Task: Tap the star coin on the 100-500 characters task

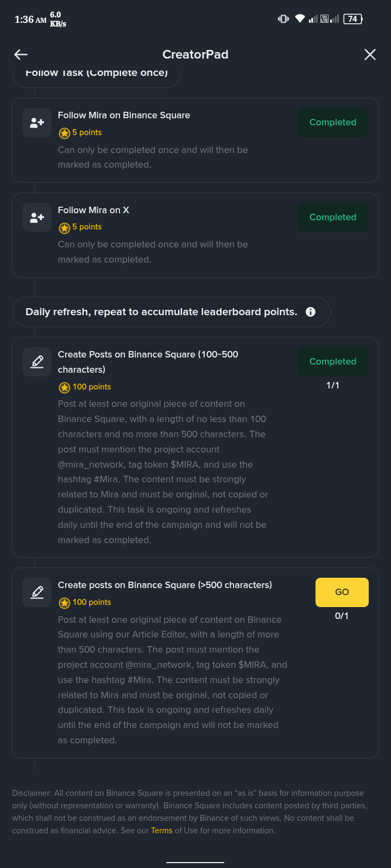Action: click(x=65, y=387)
